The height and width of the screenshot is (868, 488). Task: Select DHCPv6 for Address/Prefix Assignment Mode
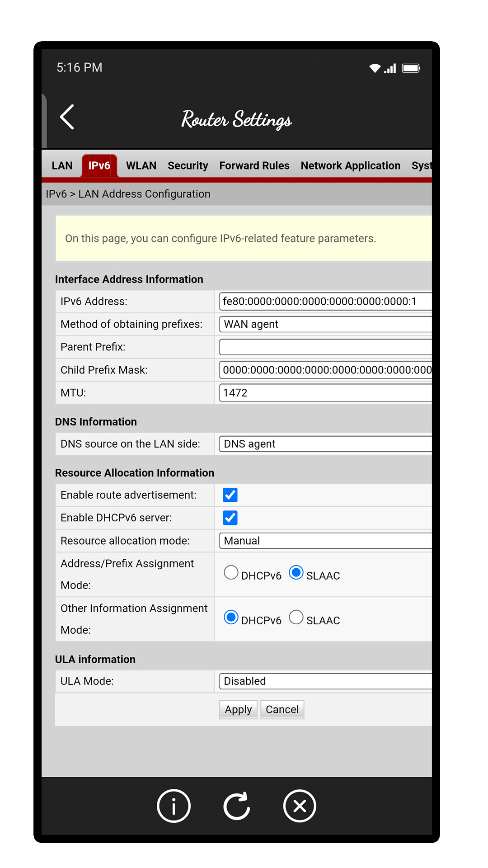point(231,573)
